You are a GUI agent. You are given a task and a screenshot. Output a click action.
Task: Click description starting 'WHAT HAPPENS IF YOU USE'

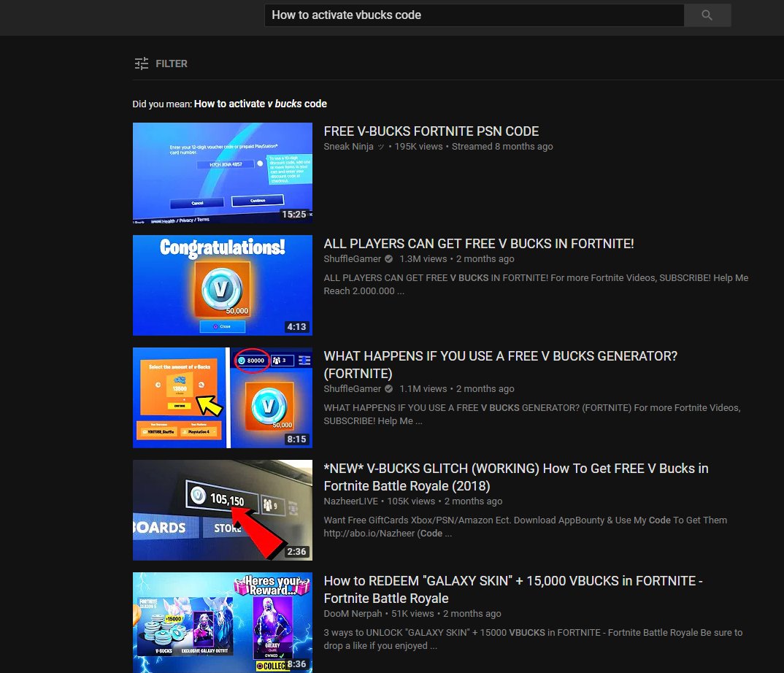[532, 414]
